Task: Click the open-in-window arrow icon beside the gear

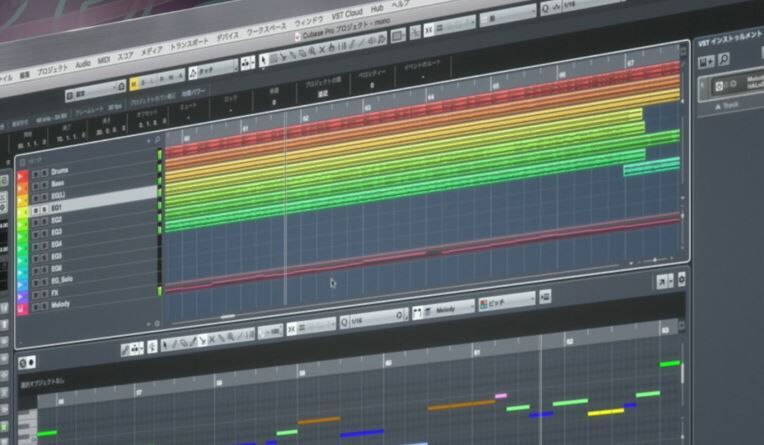Action: (x=664, y=281)
